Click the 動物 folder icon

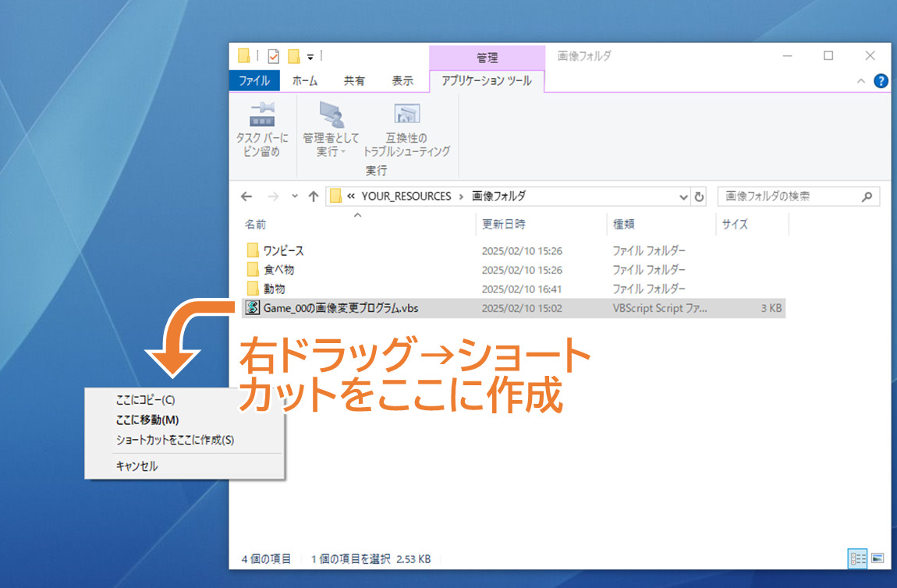click(253, 289)
